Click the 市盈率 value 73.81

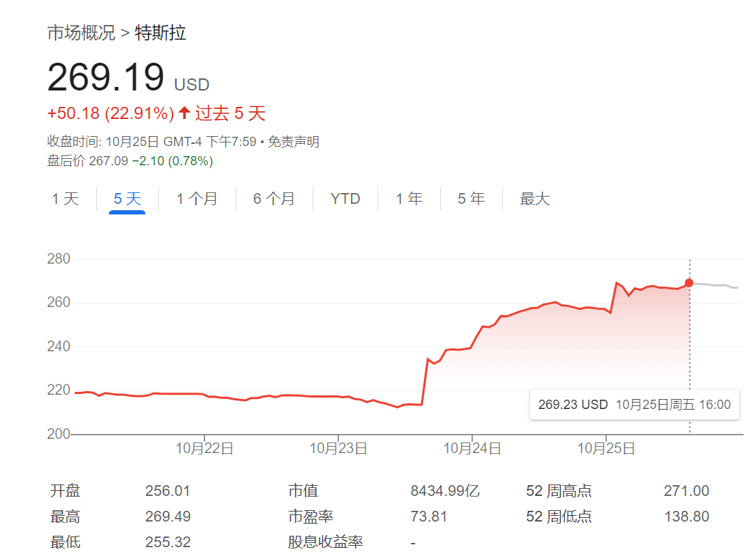428,516
